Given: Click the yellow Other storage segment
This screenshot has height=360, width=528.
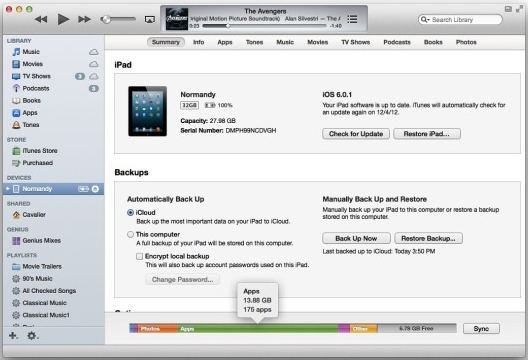Looking at the screenshot, I should coord(364,328).
